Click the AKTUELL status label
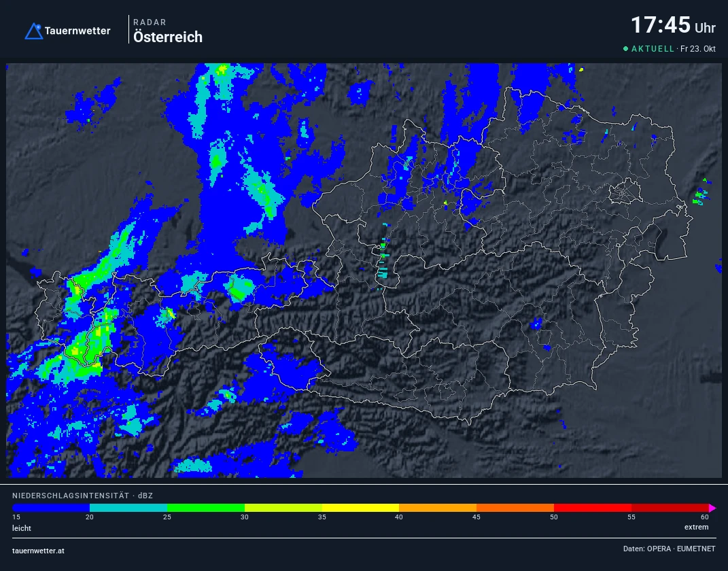Viewport: 728px width, 571px height. tap(653, 49)
